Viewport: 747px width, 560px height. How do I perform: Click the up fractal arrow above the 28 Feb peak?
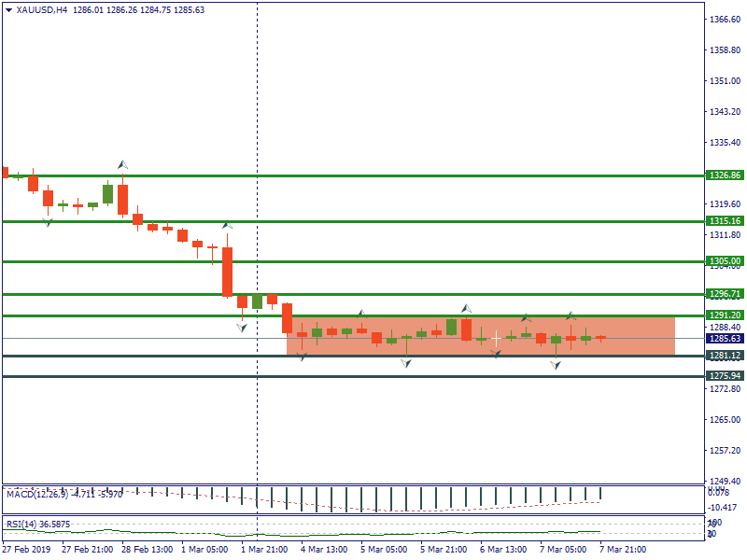coord(122,165)
